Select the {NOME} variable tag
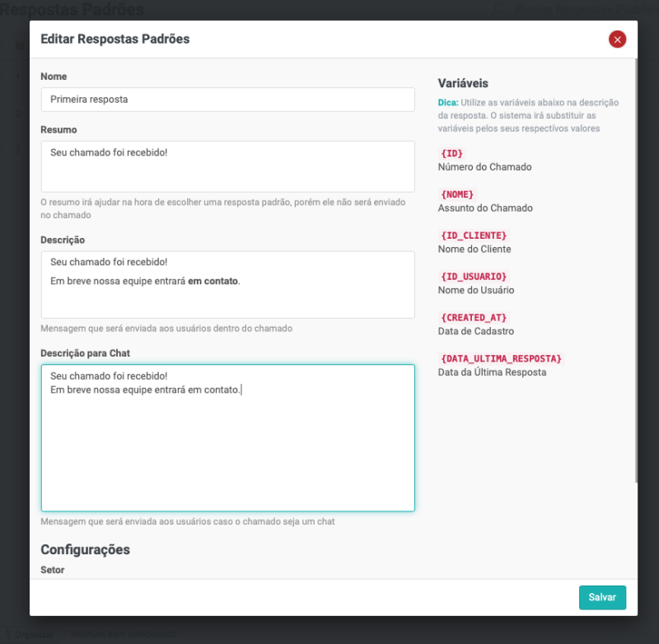The height and width of the screenshot is (644, 659). pyautogui.click(x=458, y=194)
